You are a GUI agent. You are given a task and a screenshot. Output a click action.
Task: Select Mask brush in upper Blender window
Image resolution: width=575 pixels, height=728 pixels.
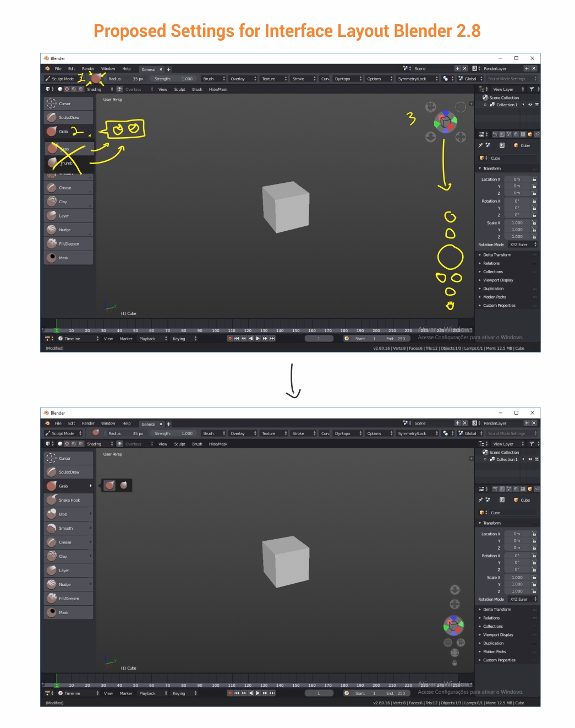pyautogui.click(x=68, y=258)
